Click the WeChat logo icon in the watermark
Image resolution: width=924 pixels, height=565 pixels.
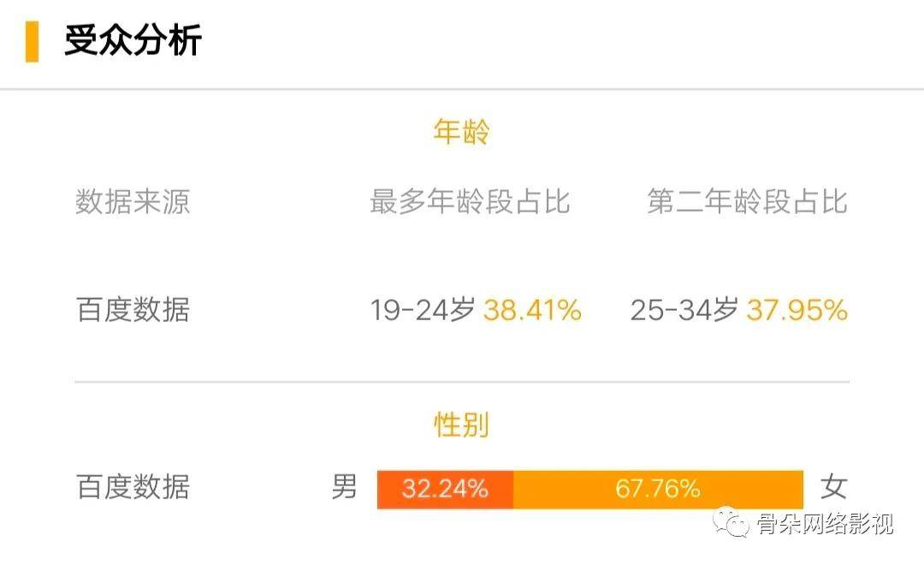(731, 522)
